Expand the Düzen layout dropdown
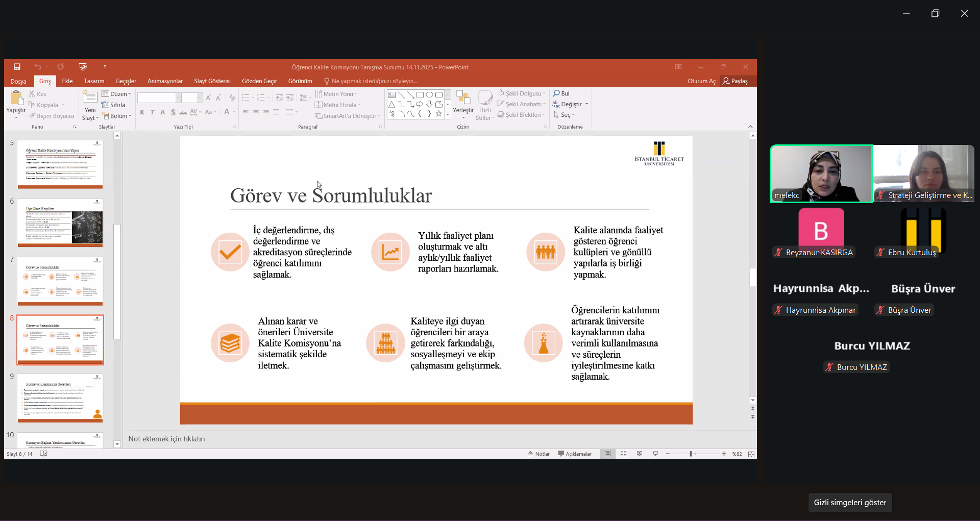 point(116,94)
